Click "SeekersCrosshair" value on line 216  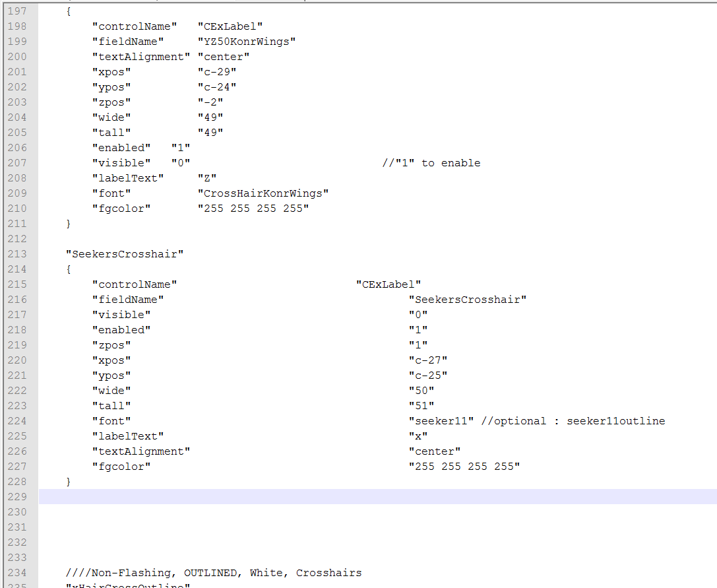(x=467, y=299)
